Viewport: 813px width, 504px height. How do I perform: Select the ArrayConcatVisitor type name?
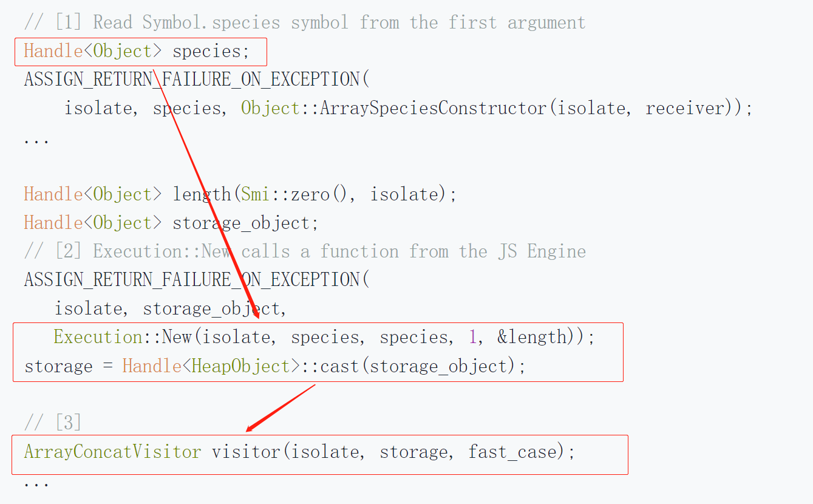[112, 452]
